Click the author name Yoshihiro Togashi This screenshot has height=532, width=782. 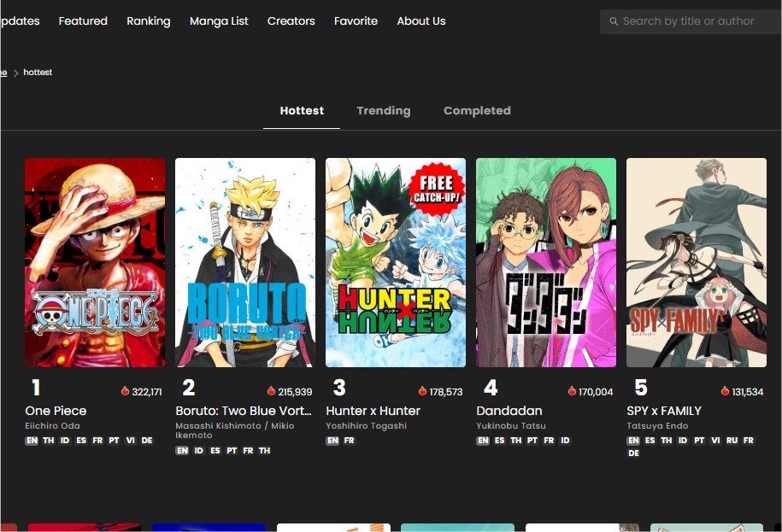[x=367, y=426]
